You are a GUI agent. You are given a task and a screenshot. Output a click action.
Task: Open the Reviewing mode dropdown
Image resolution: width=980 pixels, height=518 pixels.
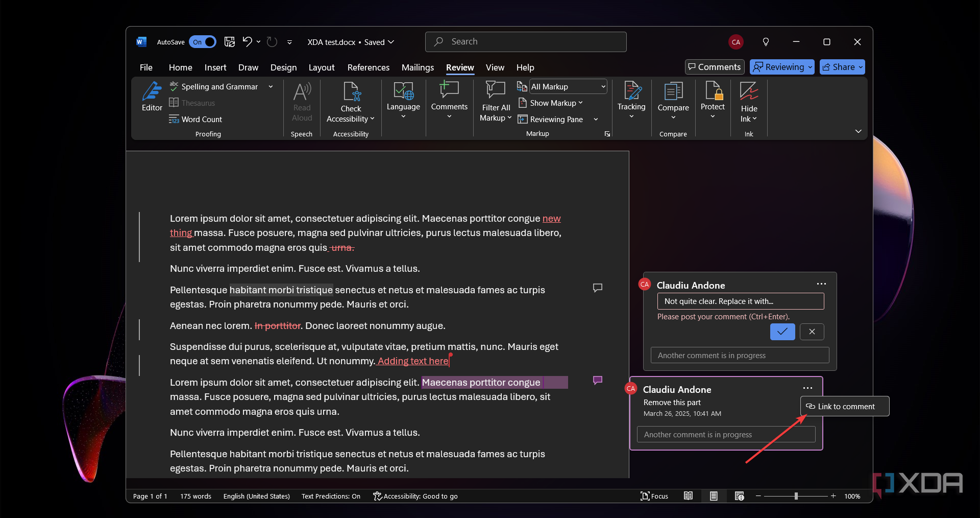(782, 67)
